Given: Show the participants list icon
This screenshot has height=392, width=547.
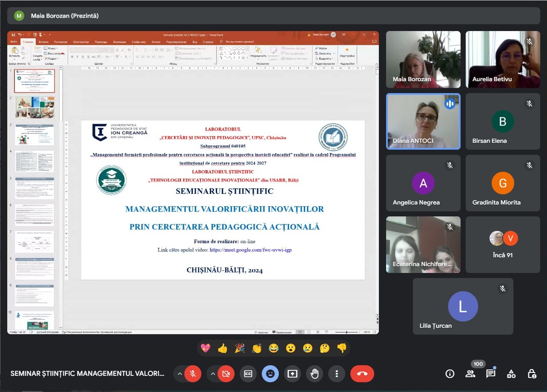Looking at the screenshot, I should [x=470, y=374].
